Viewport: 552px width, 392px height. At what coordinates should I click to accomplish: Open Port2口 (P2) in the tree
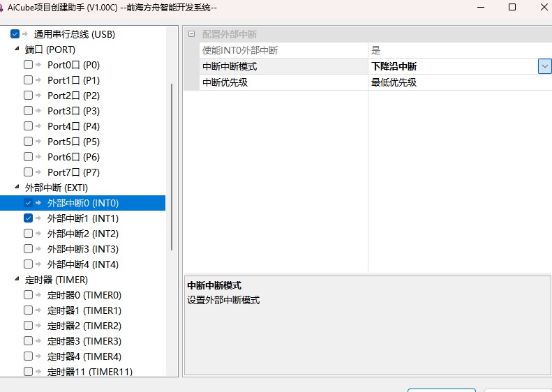pos(73,96)
